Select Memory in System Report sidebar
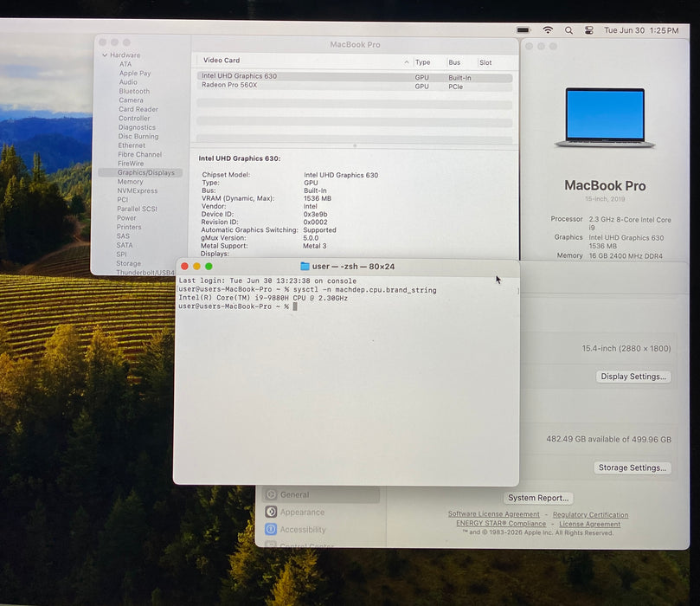 click(130, 181)
